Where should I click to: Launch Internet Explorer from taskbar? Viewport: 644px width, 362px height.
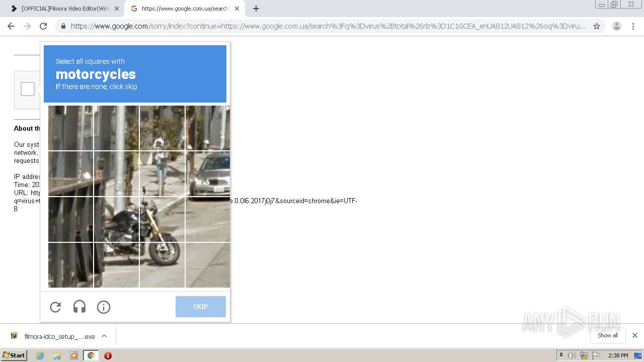(x=40, y=355)
